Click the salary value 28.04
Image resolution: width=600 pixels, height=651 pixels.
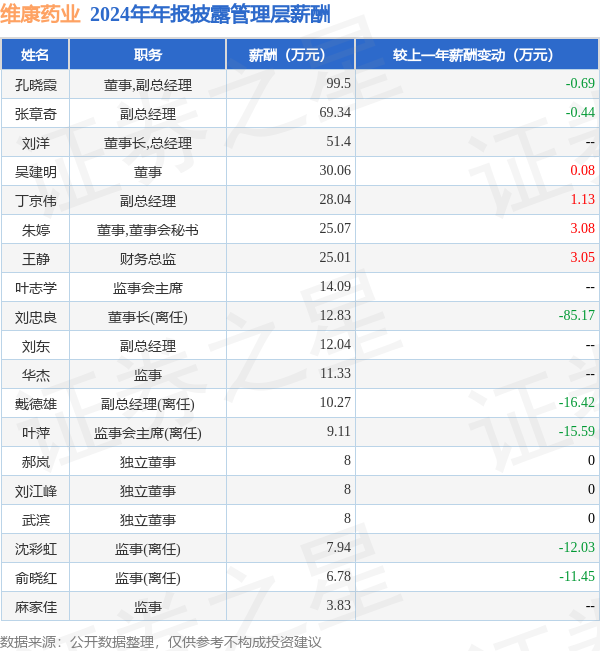click(335, 199)
